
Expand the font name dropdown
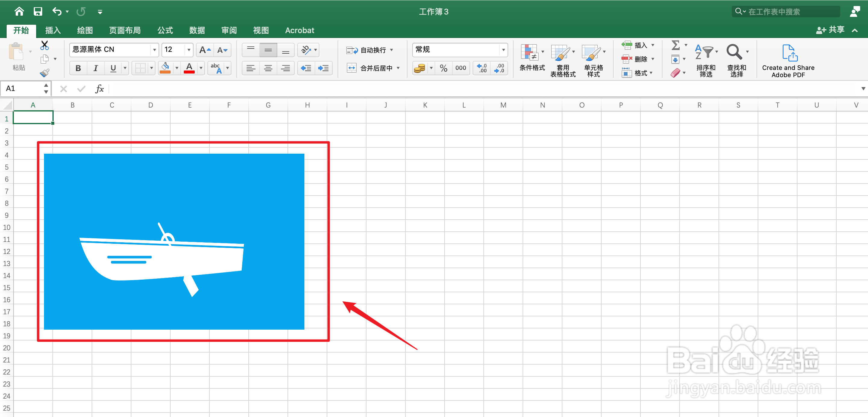point(154,50)
